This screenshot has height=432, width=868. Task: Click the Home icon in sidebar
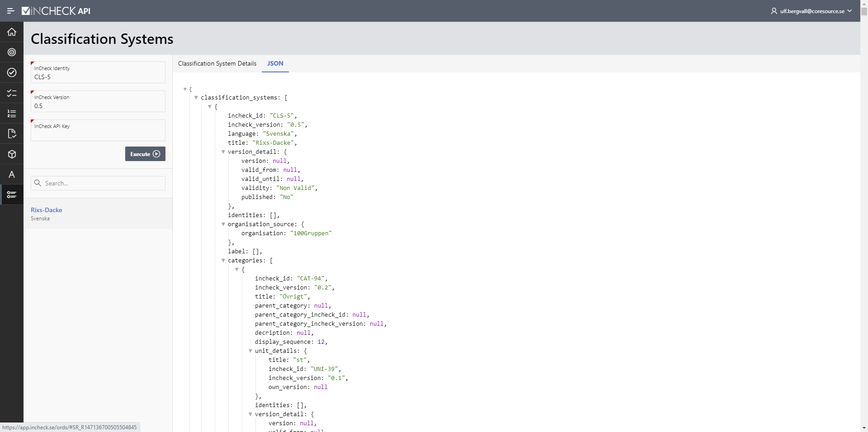point(12,32)
